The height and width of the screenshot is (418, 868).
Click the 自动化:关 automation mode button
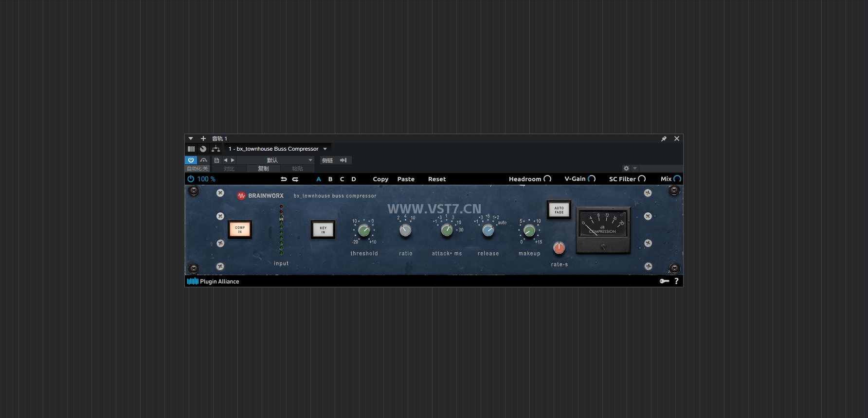(198, 169)
